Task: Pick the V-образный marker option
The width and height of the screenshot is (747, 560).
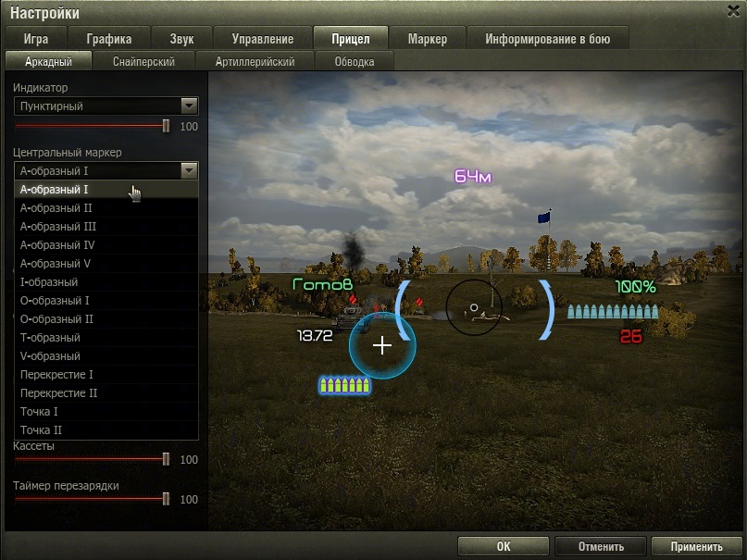Action: 106,356
